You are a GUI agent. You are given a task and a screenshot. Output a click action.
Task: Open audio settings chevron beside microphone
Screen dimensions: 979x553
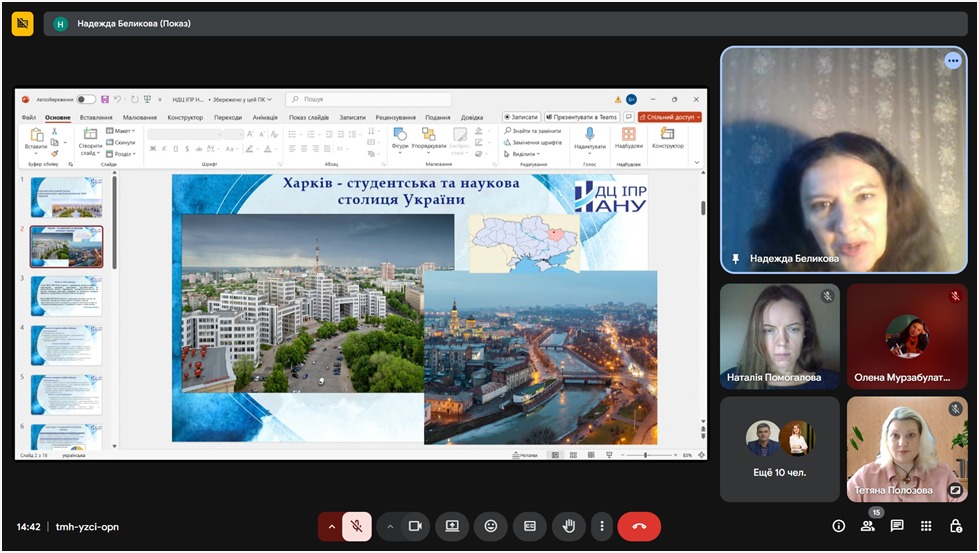point(331,527)
